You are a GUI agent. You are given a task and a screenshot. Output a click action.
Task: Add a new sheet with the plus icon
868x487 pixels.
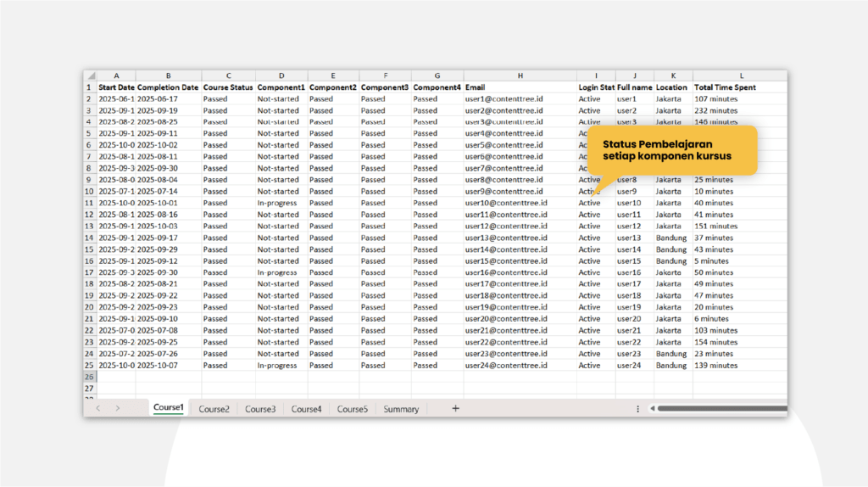(455, 408)
